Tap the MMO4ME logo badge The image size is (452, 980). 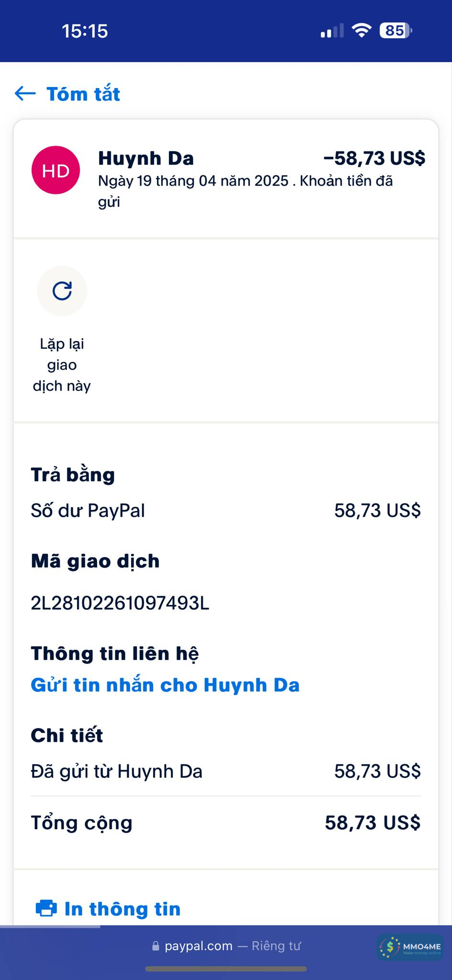click(x=410, y=947)
